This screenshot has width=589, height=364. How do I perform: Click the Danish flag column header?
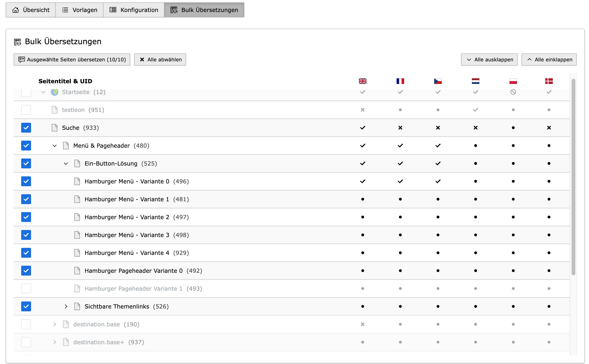tap(549, 81)
